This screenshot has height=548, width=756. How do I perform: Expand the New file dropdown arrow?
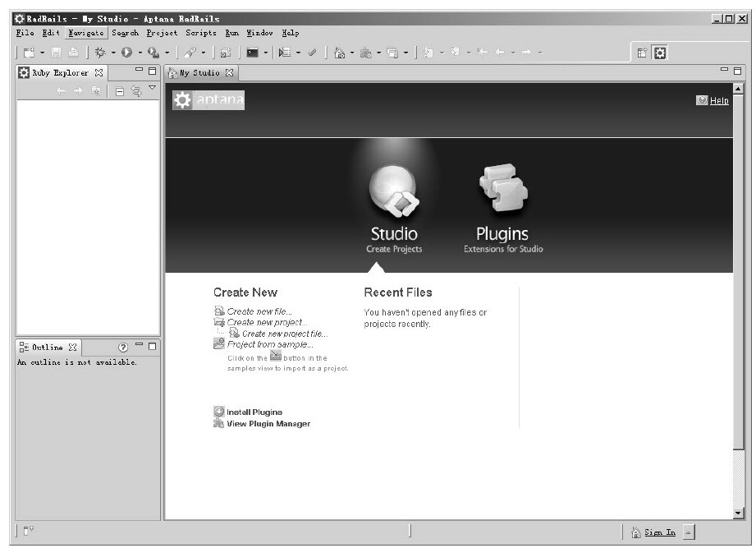(41, 53)
